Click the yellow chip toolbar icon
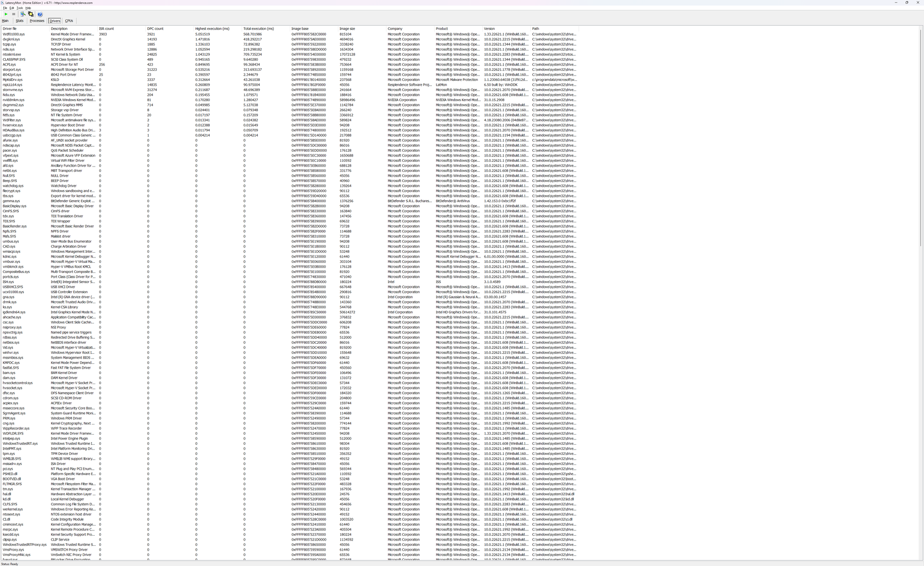This screenshot has height=566, width=924. [31, 14]
